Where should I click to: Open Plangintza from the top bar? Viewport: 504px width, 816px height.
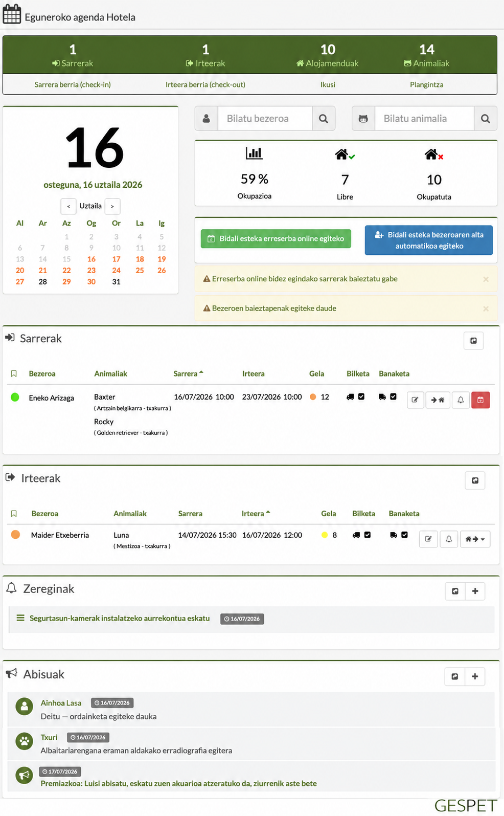click(x=426, y=84)
